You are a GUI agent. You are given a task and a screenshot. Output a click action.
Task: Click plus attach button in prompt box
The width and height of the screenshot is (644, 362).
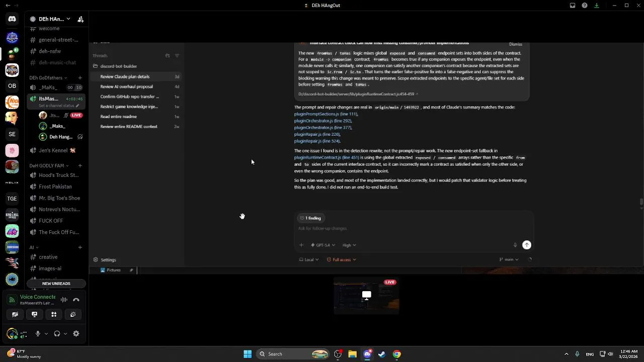[301, 245]
